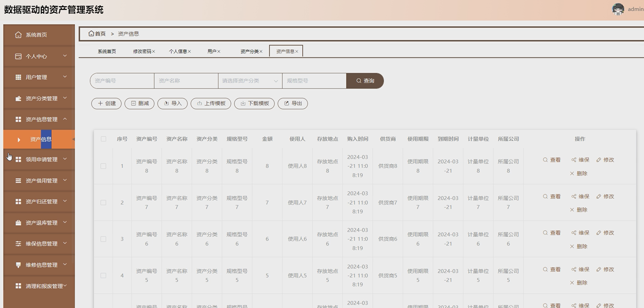Switch to the 个人信息 tab
This screenshot has width=644, height=308.
coord(178,52)
